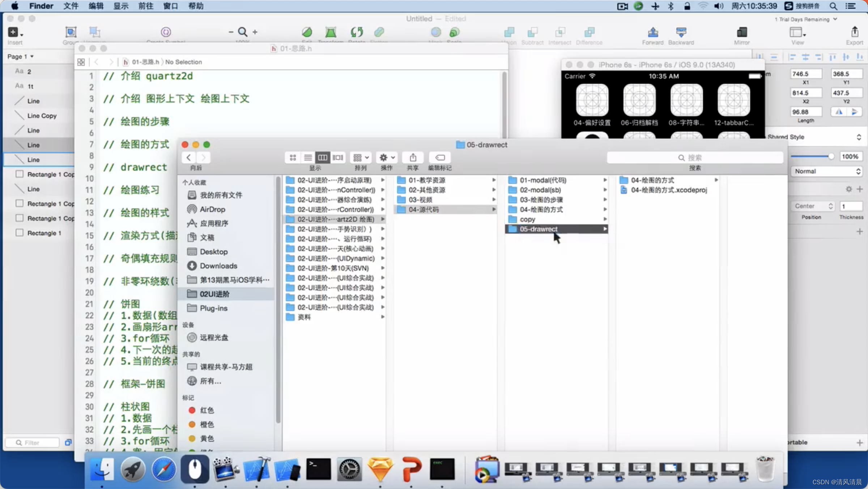Open Sketch from the Dock
Screen dimensions: 868x489
[380, 469]
